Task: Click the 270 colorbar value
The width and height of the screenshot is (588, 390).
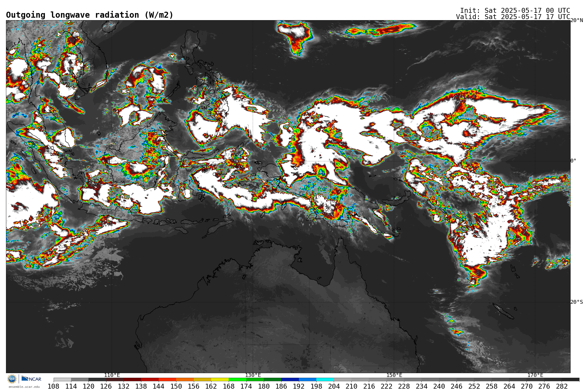Action: pos(526,386)
